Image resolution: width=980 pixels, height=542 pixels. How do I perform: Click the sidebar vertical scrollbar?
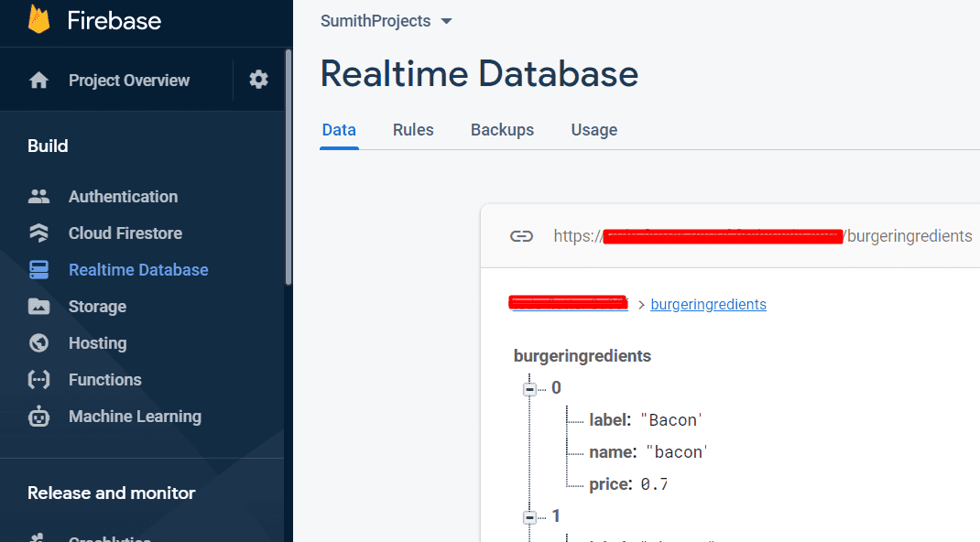click(x=289, y=167)
